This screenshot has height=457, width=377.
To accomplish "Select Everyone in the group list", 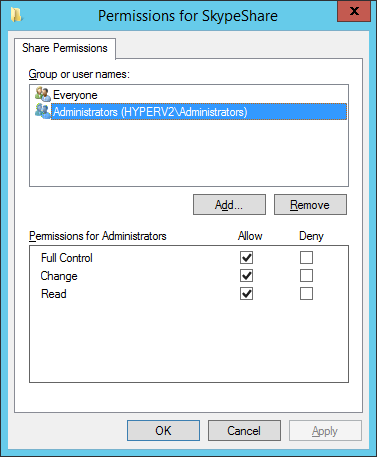I will [75, 95].
